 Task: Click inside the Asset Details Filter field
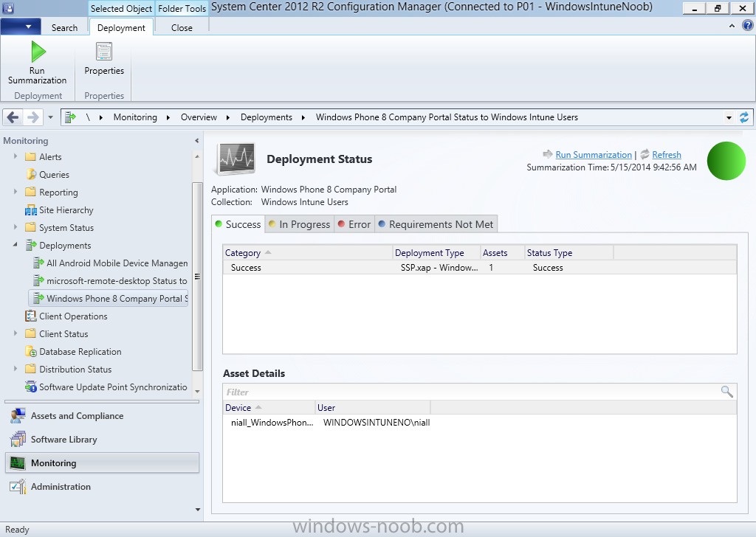pyautogui.click(x=472, y=392)
